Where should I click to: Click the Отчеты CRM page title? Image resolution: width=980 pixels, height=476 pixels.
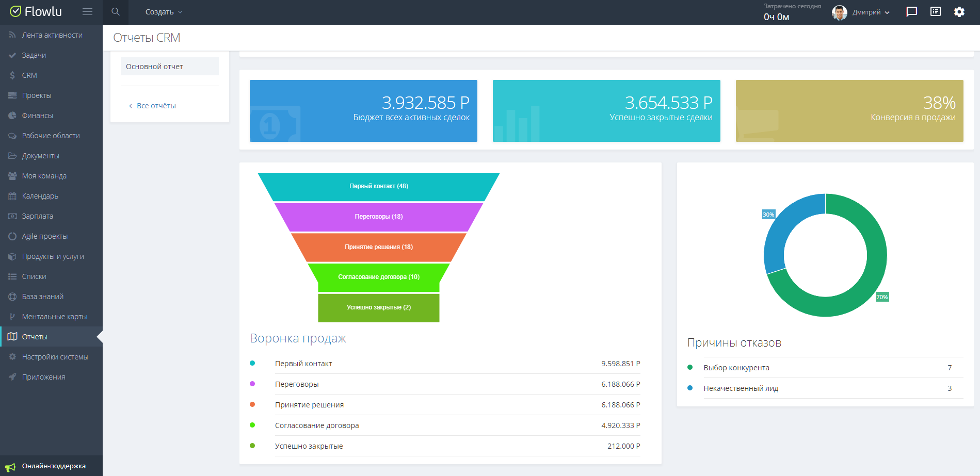click(147, 38)
